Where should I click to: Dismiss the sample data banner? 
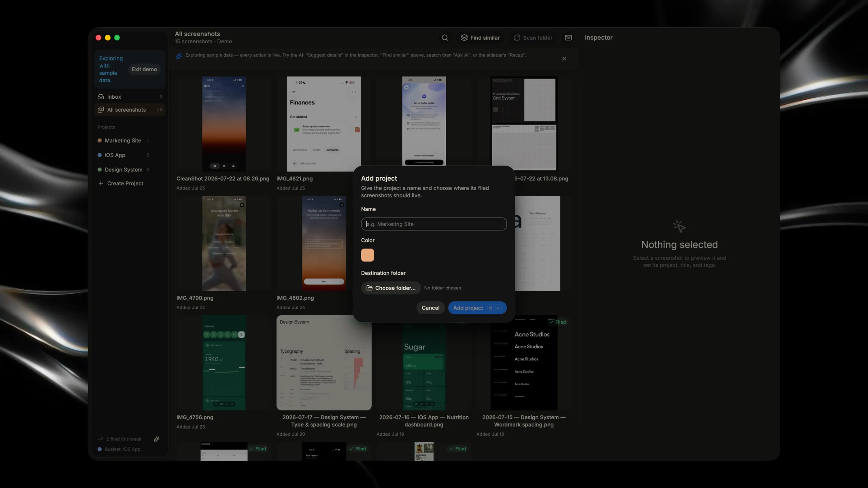(564, 59)
